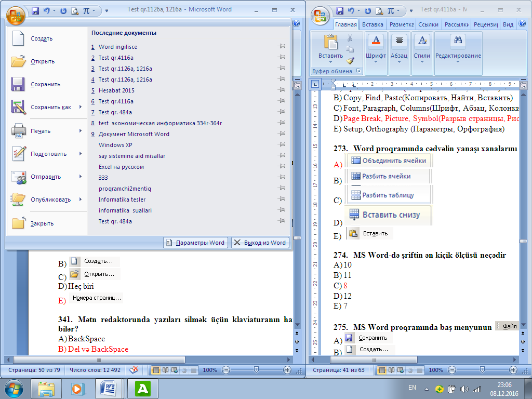The width and height of the screenshot is (532, 399).
Task: Switch to Draft view in the right window
Action: tap(420, 370)
